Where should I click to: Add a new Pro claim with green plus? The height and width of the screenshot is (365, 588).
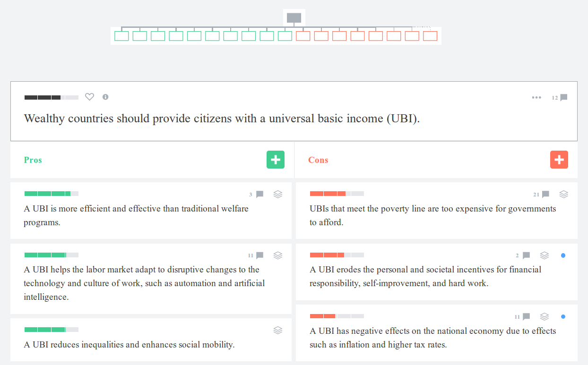(276, 160)
